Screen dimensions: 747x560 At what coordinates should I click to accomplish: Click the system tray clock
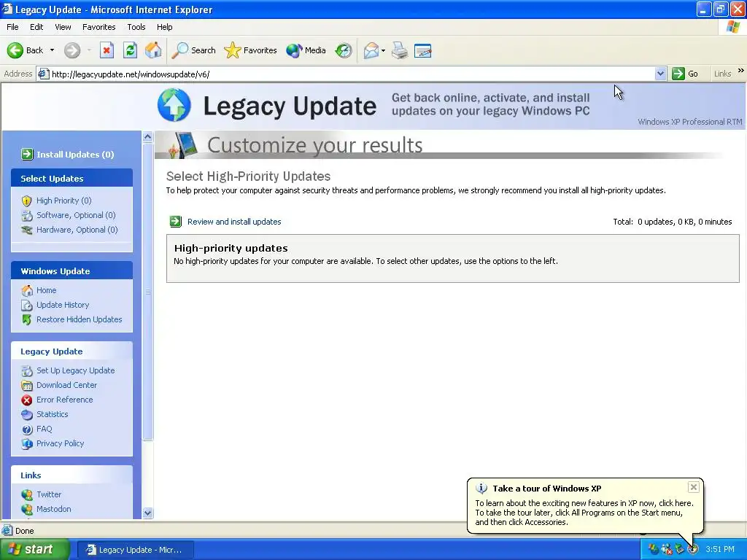coord(720,550)
